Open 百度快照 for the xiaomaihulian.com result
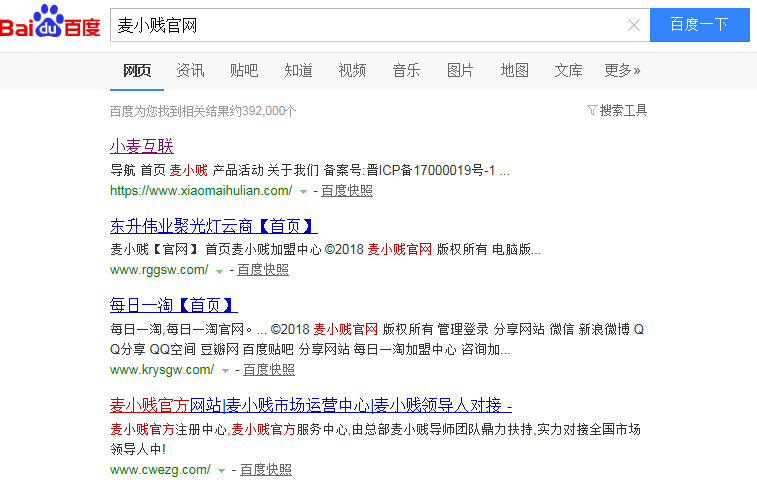The image size is (757, 488). pos(347,191)
